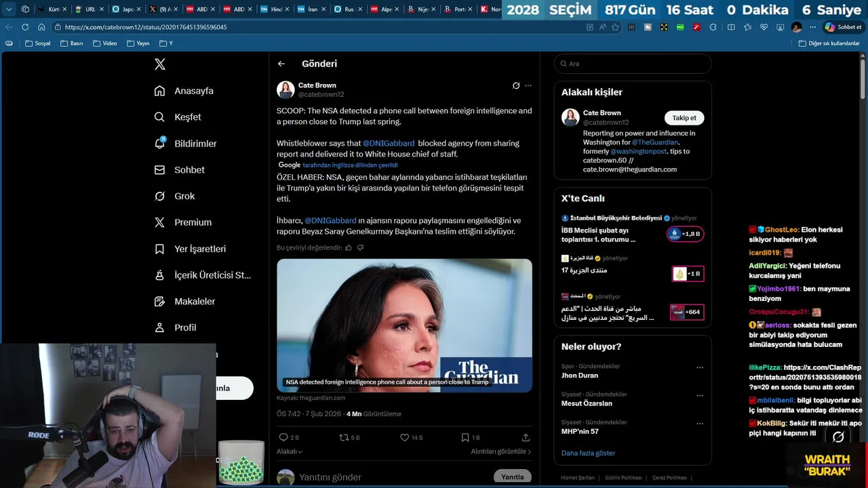Open Premium in sidebar
868x488 pixels.
pyautogui.click(x=183, y=222)
